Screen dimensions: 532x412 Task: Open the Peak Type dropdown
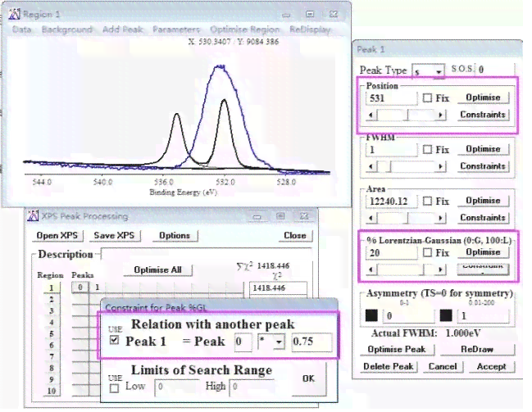439,71
